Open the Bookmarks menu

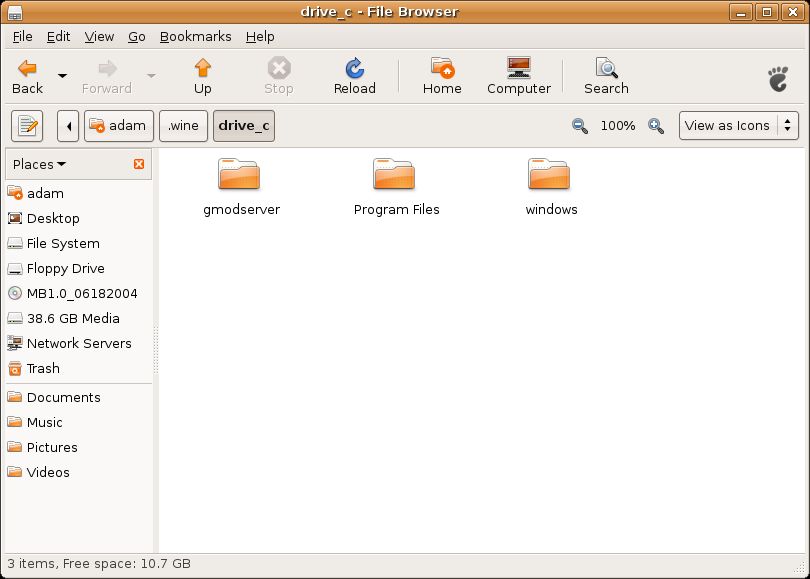[x=195, y=36]
